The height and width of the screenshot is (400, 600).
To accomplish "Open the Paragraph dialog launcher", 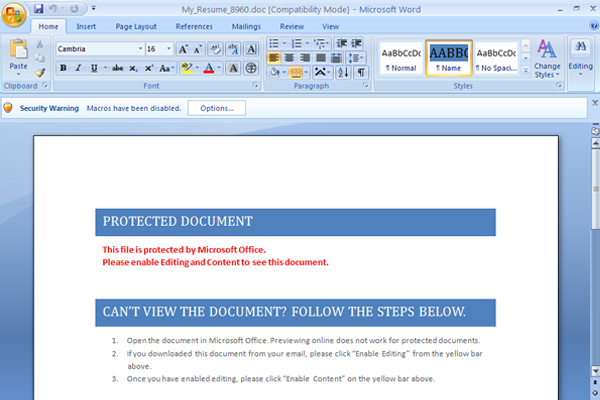I will [x=366, y=85].
